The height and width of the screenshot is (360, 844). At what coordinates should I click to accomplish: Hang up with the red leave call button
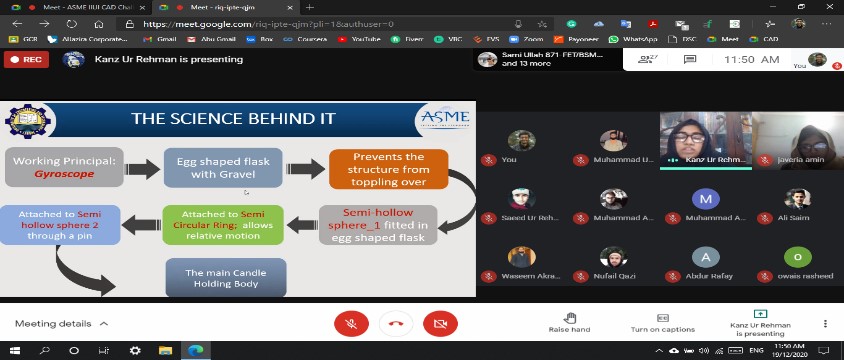click(396, 324)
